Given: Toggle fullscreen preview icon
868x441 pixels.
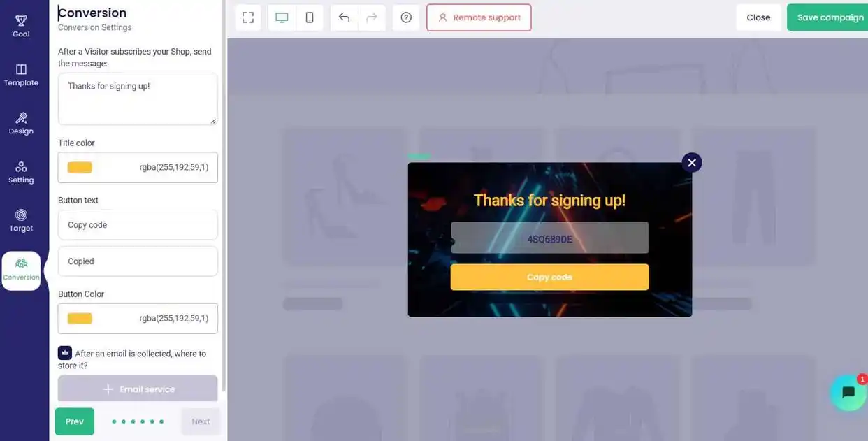Looking at the screenshot, I should (x=248, y=17).
